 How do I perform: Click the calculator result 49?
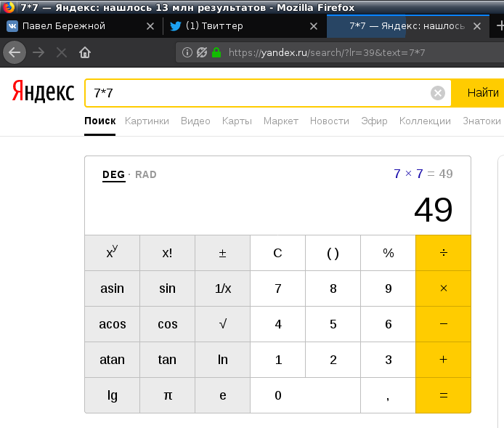pyautogui.click(x=434, y=210)
